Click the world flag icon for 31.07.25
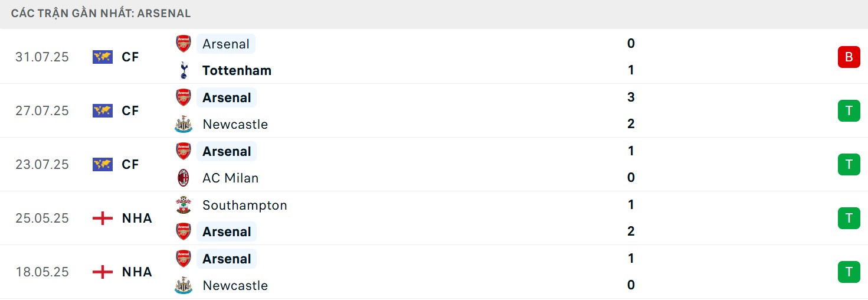Screen dimensions: 868x300 pyautogui.click(x=103, y=57)
